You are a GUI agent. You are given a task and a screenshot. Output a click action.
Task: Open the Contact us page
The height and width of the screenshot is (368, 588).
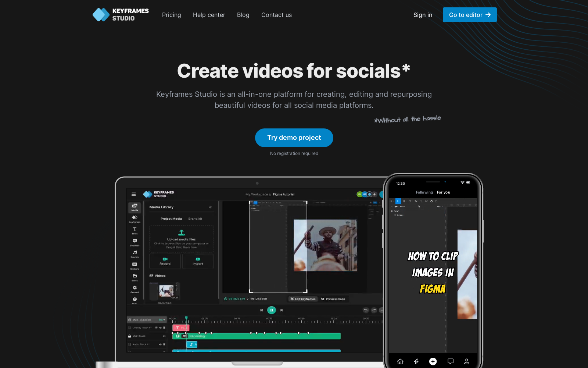point(277,15)
